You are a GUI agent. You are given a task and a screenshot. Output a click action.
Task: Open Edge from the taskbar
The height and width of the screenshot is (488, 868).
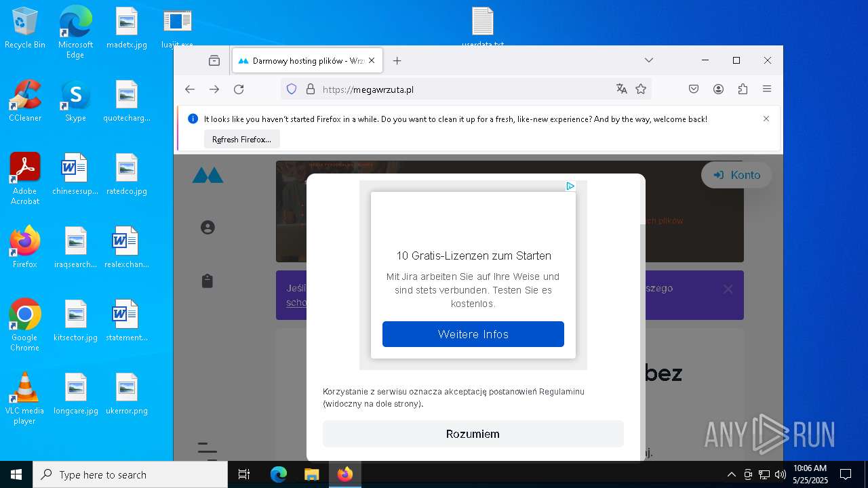(279, 474)
